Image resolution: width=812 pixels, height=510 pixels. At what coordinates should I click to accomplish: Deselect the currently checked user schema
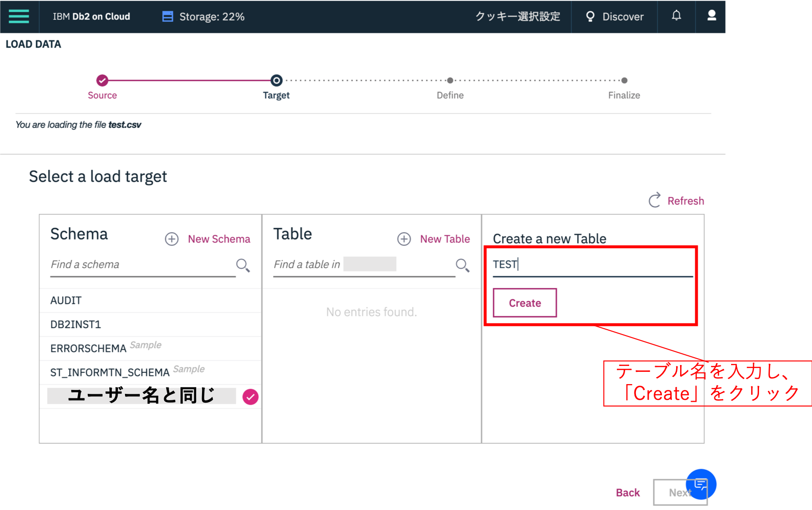(x=250, y=397)
